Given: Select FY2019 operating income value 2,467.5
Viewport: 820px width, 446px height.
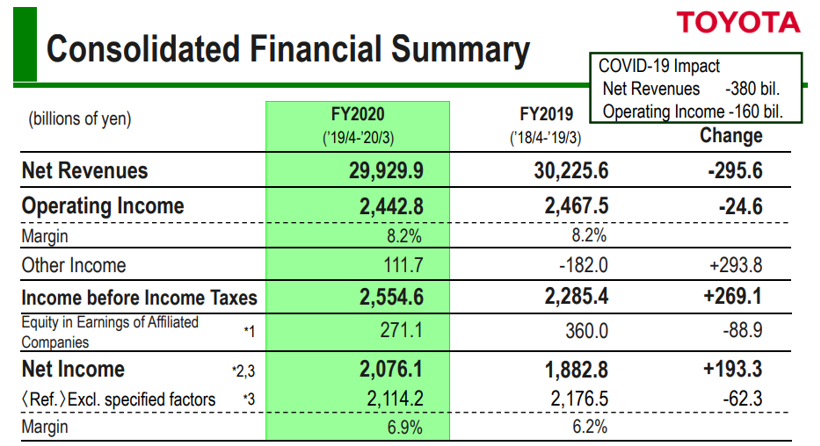Looking at the screenshot, I should [577, 206].
